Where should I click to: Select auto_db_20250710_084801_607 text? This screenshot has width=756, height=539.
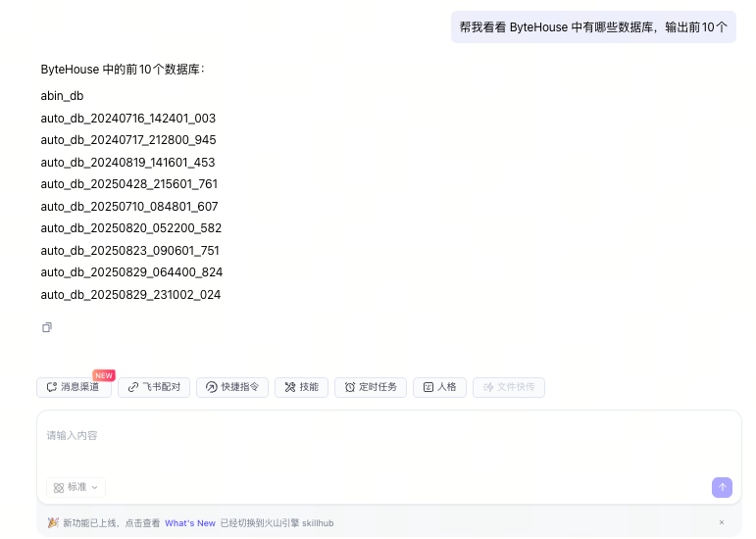pos(129,206)
